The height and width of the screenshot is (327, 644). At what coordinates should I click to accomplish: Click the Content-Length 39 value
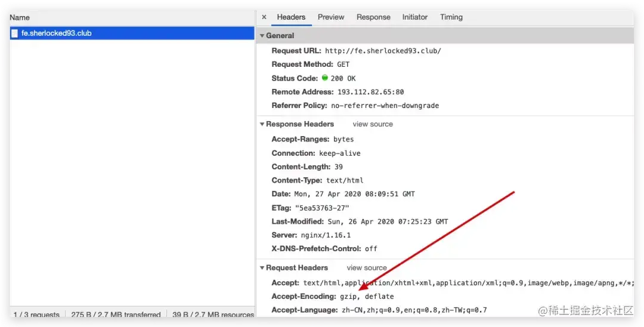(x=339, y=167)
